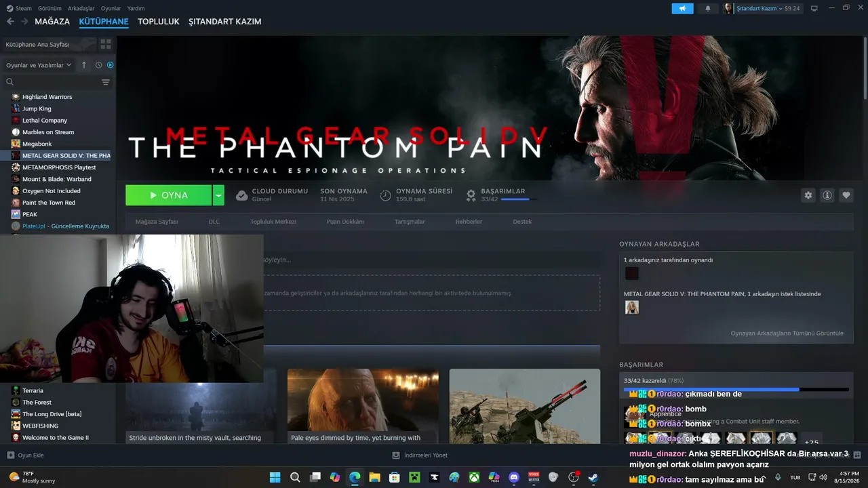This screenshot has height=488, width=868.
Task: Go to the MAĞAZA tab
Action: pos(52,22)
